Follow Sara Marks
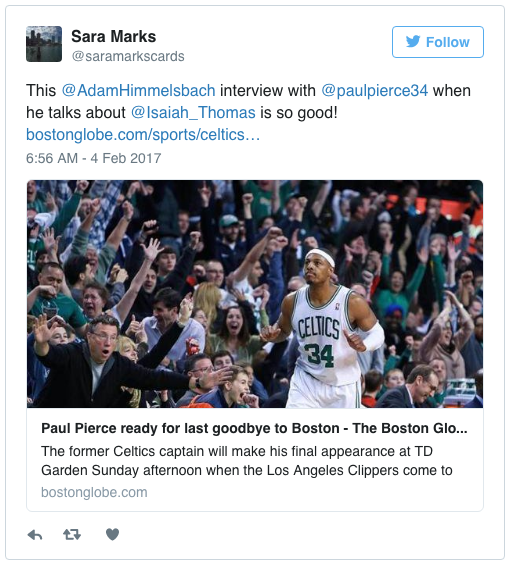This screenshot has height=567, width=510. click(x=438, y=42)
